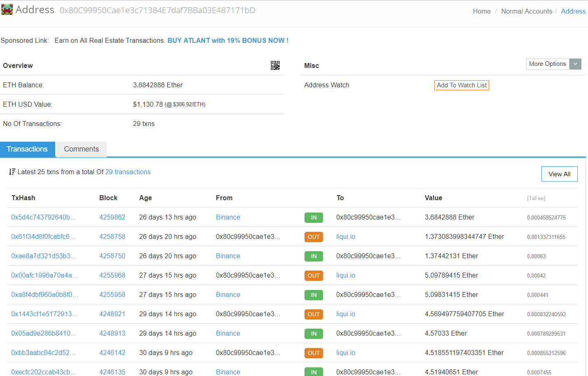This screenshot has width=588, height=376.
Task: Click 30 days 9 hrs ago in block 4246142 row
Action: coord(166,353)
